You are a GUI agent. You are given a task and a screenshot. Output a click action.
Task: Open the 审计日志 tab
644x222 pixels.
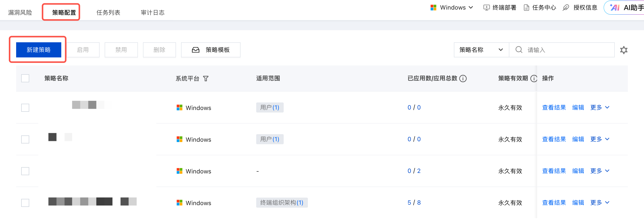(153, 13)
